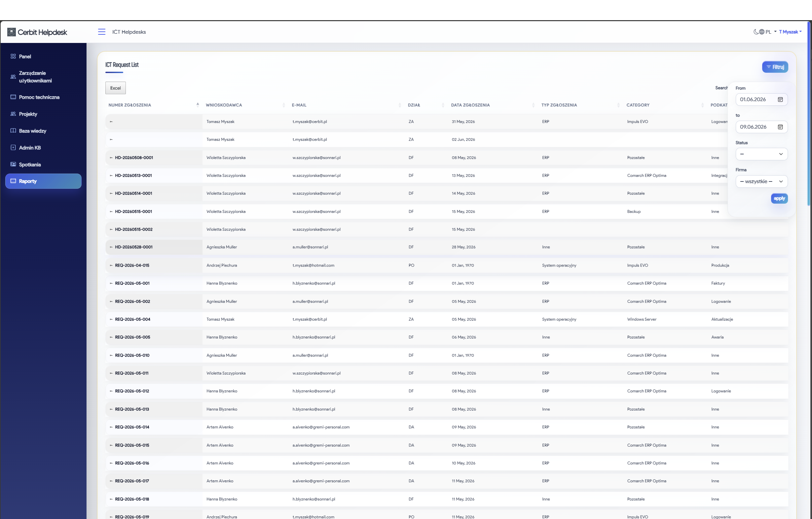This screenshot has height=519, width=812.
Task: Click the Panel grid icon
Action: click(x=13, y=56)
